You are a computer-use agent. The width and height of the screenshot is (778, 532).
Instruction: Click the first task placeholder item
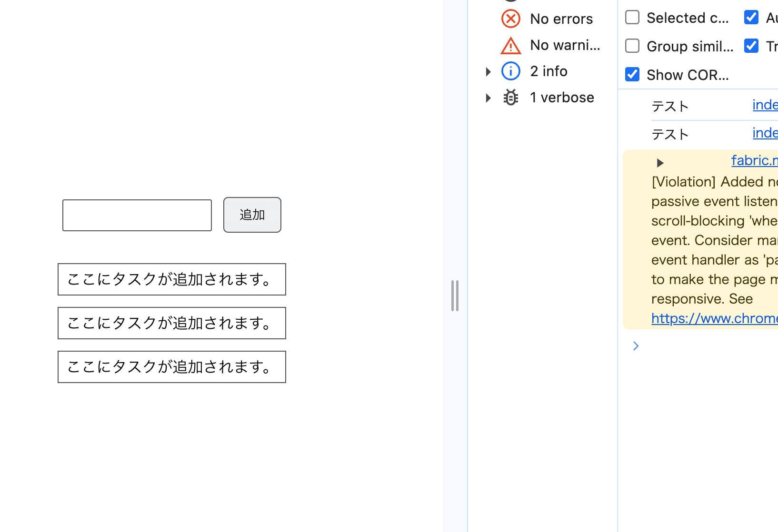pos(172,279)
